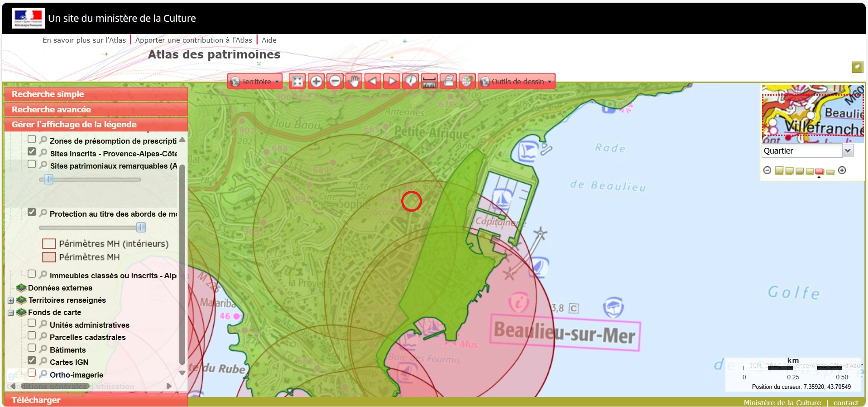Click magnifier icon beside Protection au titre des abords
The image size is (868, 407).
(x=43, y=213)
